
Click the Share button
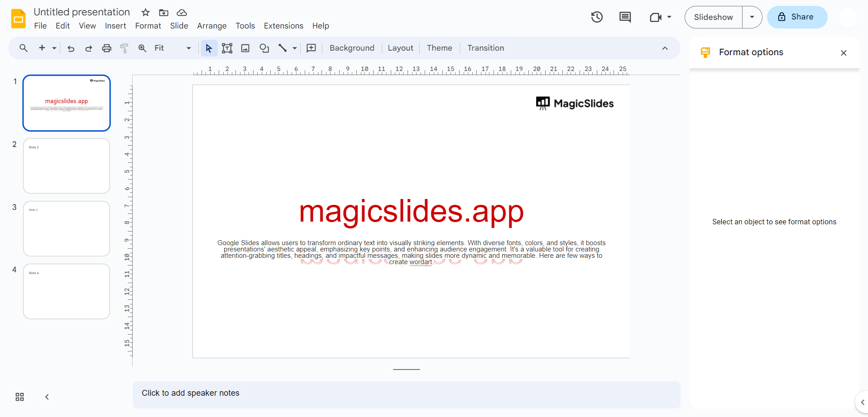pyautogui.click(x=797, y=17)
